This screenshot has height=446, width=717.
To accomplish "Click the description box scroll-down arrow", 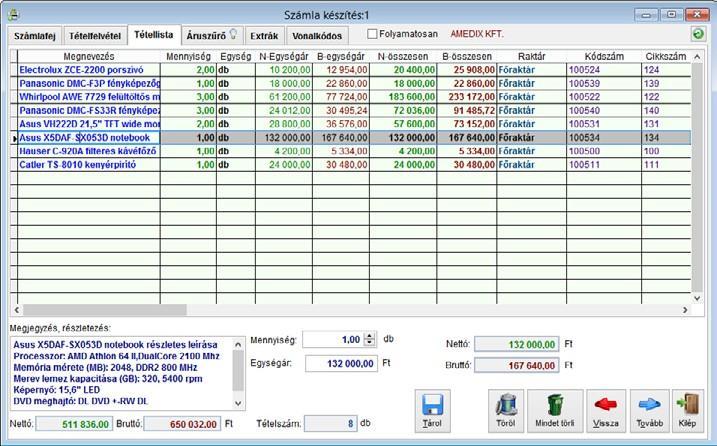I will (238, 403).
